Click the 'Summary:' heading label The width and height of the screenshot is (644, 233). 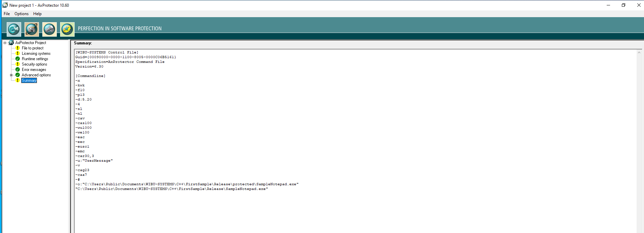(83, 43)
